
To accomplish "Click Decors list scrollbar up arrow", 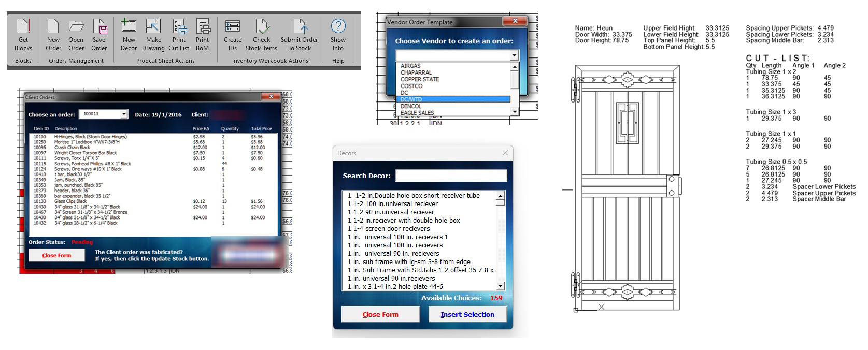I will (x=500, y=196).
